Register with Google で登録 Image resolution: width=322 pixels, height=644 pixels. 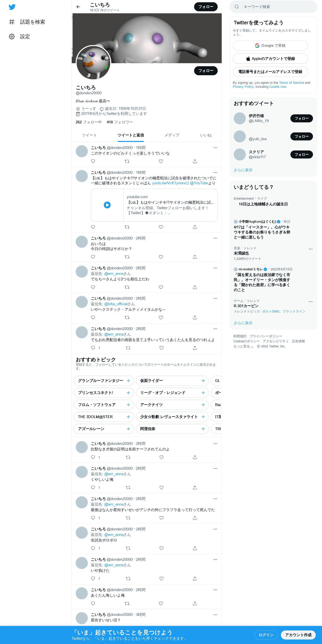coord(270,46)
